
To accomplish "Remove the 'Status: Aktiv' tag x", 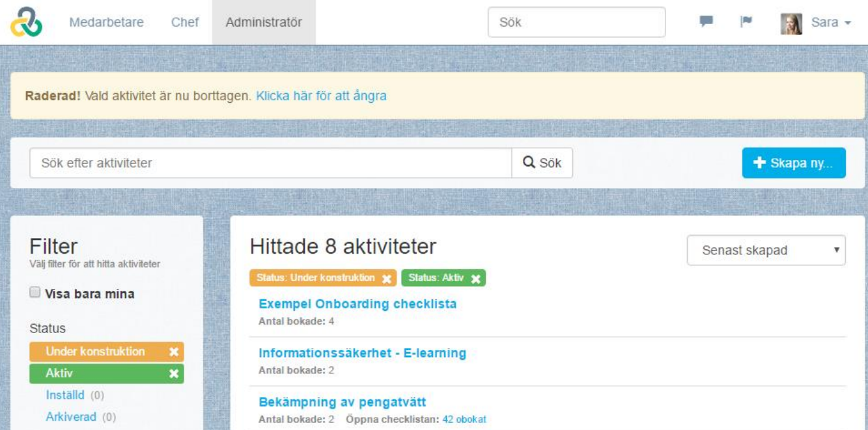I will tap(476, 278).
